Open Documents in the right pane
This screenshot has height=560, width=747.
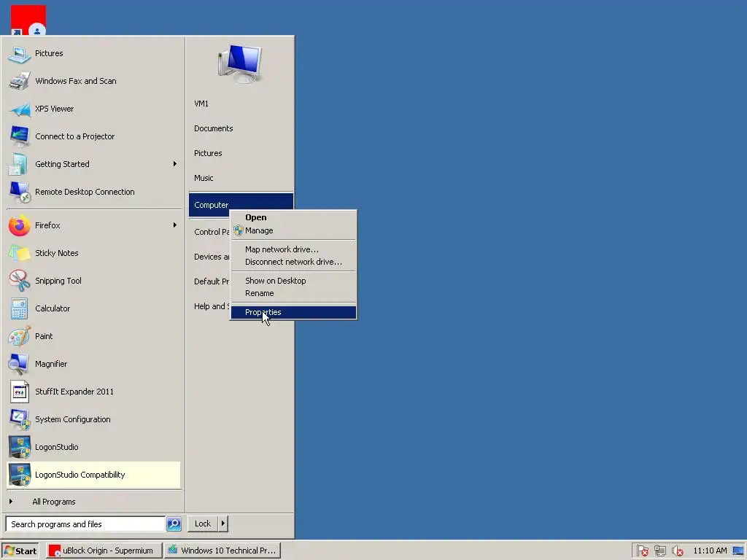pos(214,128)
